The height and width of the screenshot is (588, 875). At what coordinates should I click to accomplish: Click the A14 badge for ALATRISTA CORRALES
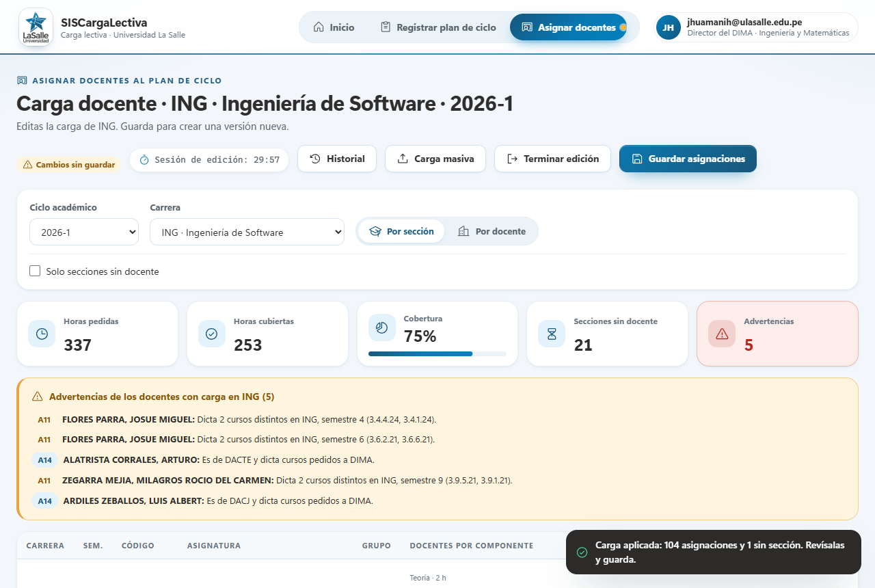45,460
